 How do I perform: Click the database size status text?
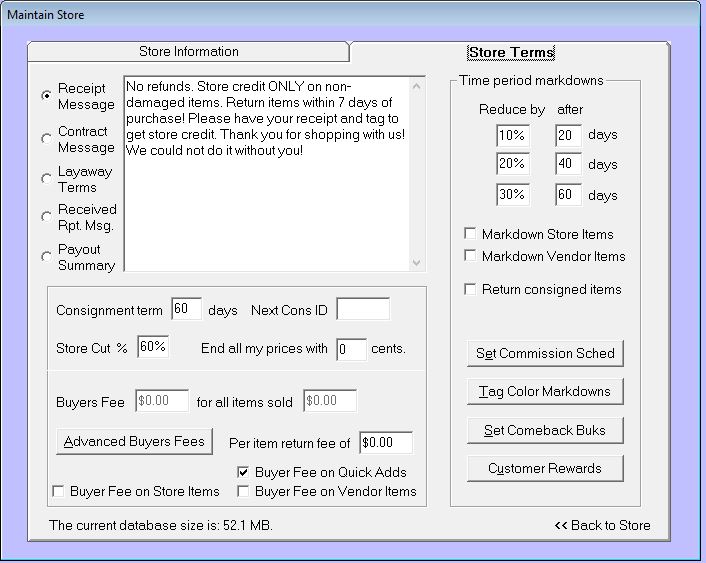point(161,526)
